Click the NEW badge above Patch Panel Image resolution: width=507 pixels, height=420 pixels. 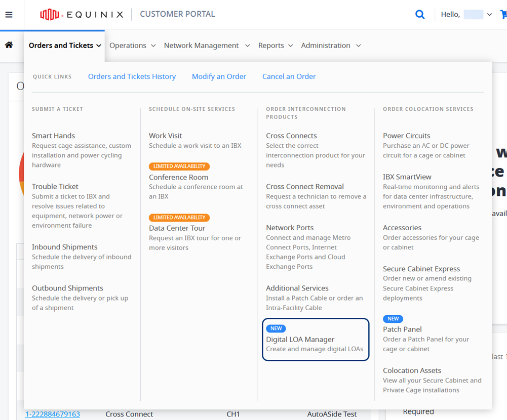pos(393,319)
